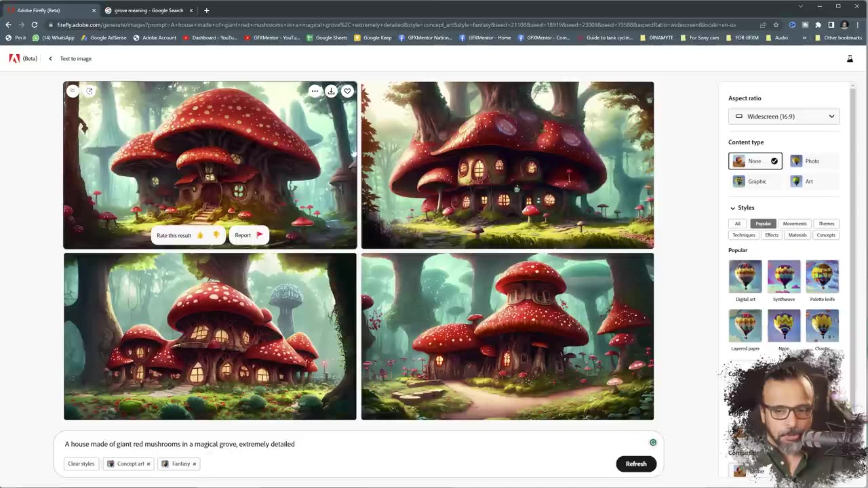Image resolution: width=868 pixels, height=488 pixels.
Task: Open the top-right generated mushroom house image
Action: pos(507,165)
